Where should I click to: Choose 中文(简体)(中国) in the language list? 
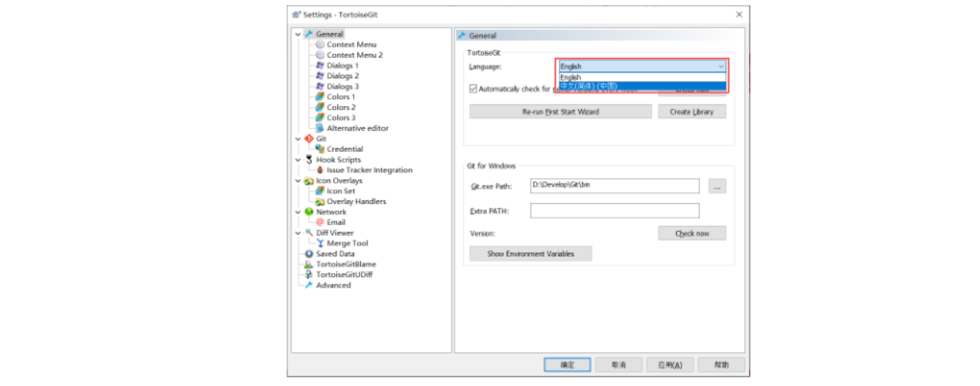tap(642, 86)
